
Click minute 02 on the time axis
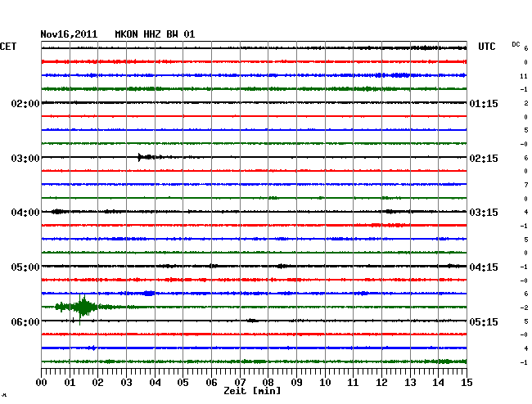coord(97,383)
